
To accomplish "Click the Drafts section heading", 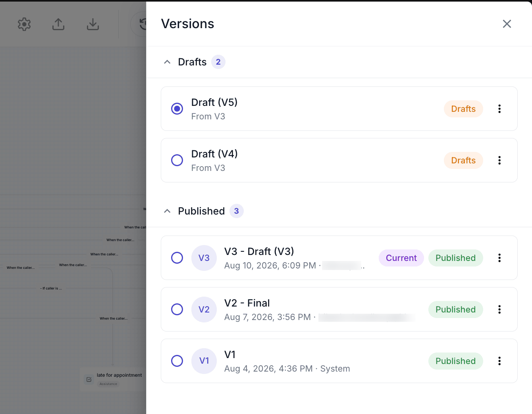I will click(x=192, y=62).
